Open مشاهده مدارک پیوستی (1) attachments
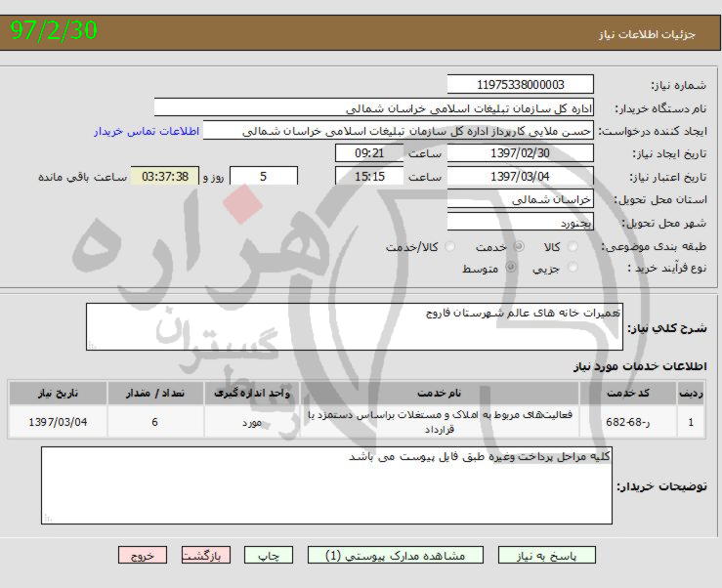 [x=395, y=556]
